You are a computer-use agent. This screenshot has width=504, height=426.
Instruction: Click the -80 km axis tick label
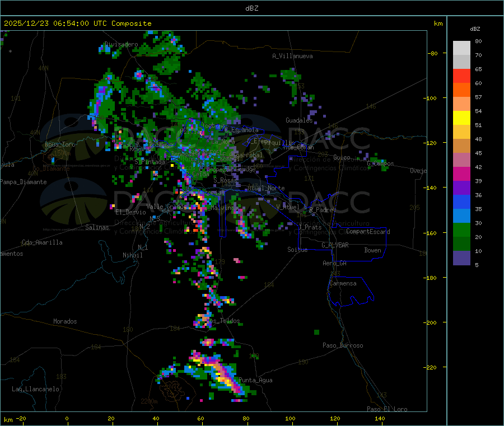[x=433, y=53]
